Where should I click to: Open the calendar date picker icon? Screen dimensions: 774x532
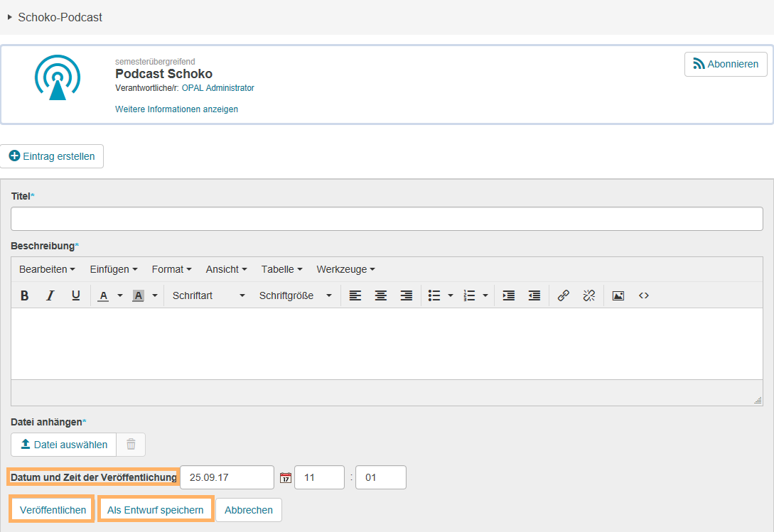click(x=286, y=478)
